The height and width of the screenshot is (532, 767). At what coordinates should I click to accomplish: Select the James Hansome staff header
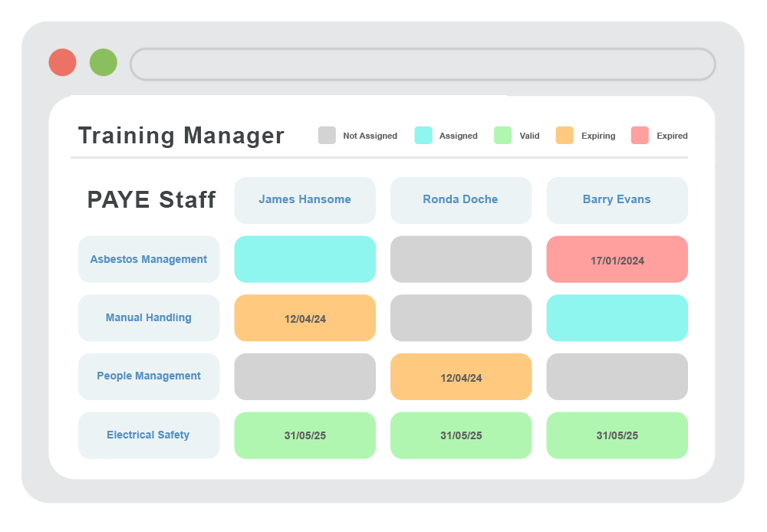pyautogui.click(x=304, y=199)
